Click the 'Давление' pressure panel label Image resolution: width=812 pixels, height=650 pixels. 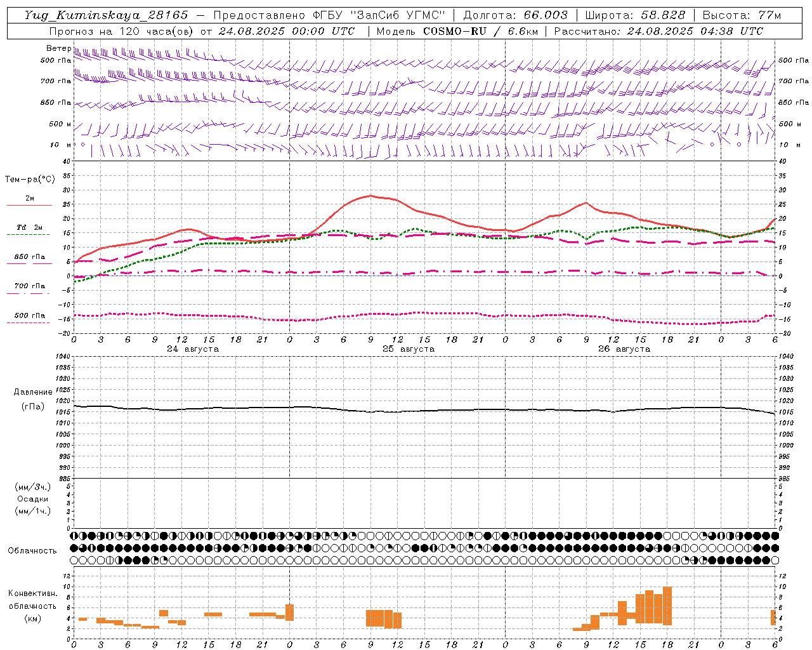point(33,392)
